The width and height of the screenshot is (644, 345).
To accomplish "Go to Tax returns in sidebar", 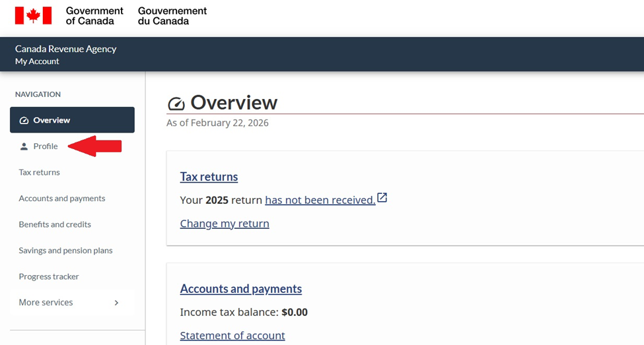I will [x=39, y=172].
